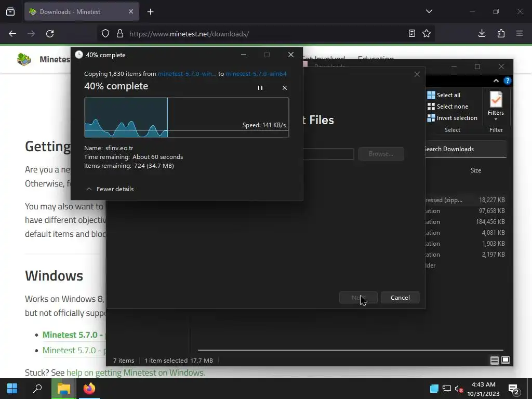The height and width of the screenshot is (399, 532).
Task: Pause the file copy operation
Action: (x=260, y=88)
